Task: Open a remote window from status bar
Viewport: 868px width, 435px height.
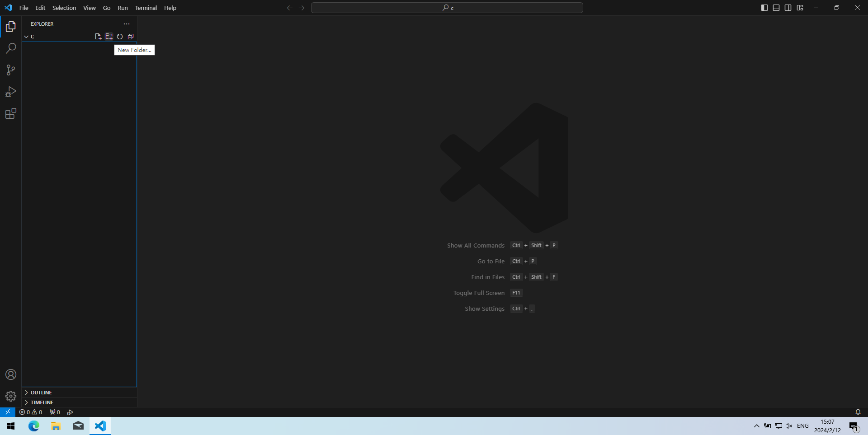Action: tap(8, 412)
